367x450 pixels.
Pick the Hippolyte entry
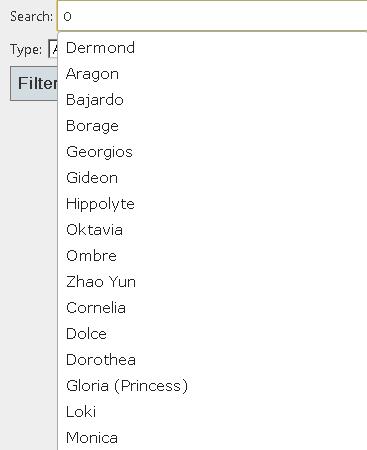point(212,204)
